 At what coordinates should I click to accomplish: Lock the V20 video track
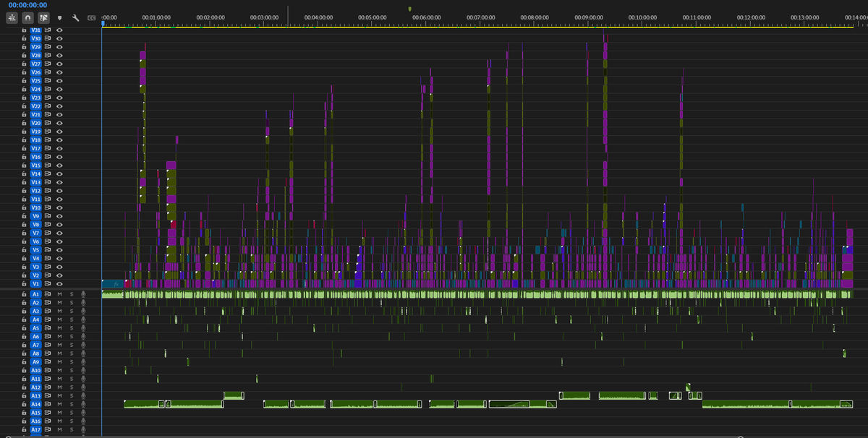[x=24, y=123]
